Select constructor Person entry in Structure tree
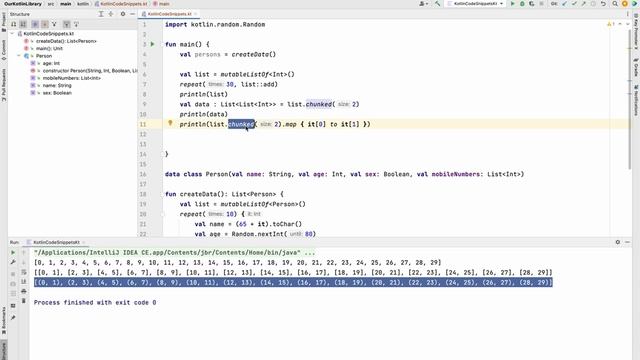This screenshot has width=640, height=360. (90, 71)
